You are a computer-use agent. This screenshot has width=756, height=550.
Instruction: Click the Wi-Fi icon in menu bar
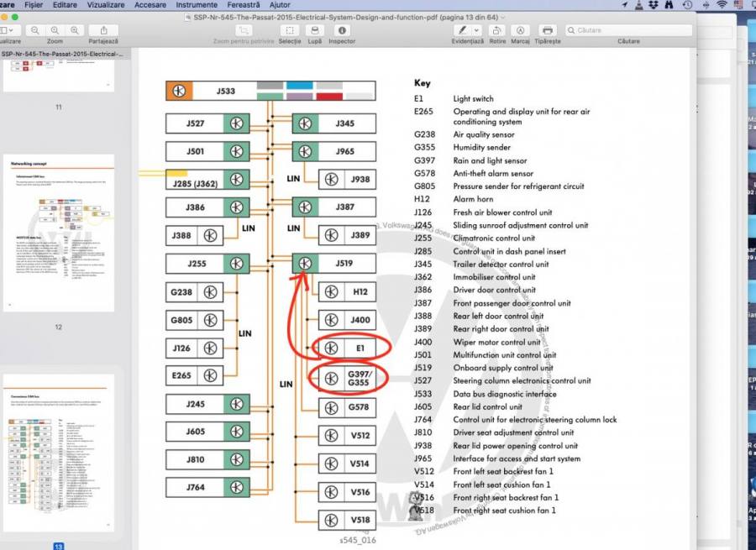(x=722, y=5)
